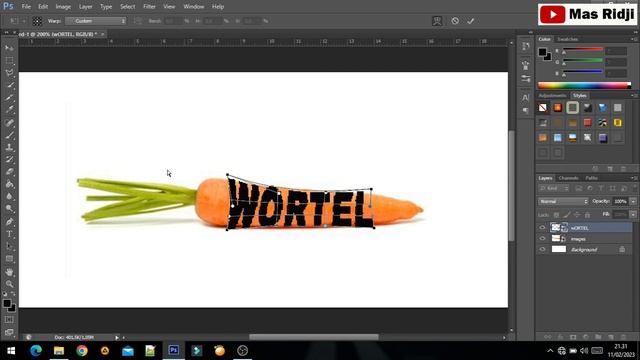Click the Add layer mask icon

coord(573,337)
